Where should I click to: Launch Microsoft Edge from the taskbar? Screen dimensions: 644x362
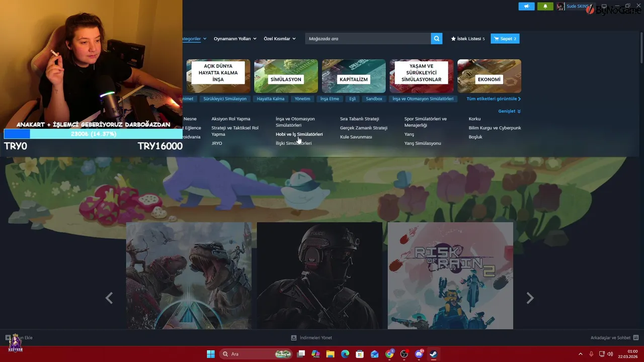(x=345, y=354)
